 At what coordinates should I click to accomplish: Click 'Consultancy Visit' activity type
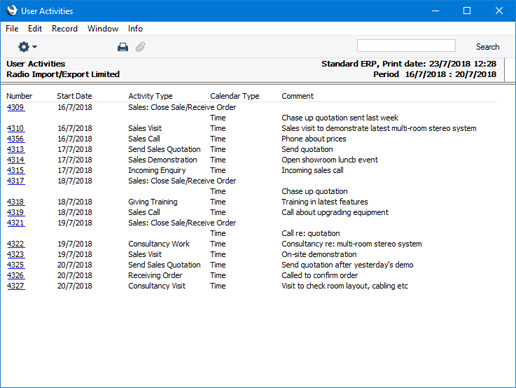(x=157, y=286)
